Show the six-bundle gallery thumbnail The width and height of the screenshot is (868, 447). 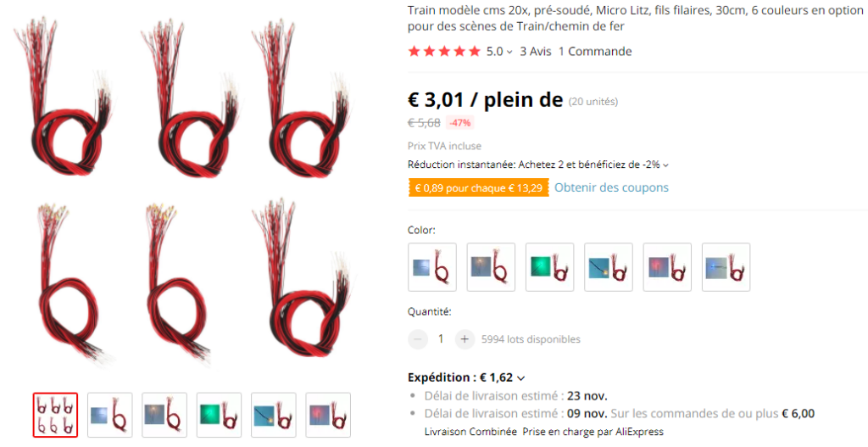point(55,415)
